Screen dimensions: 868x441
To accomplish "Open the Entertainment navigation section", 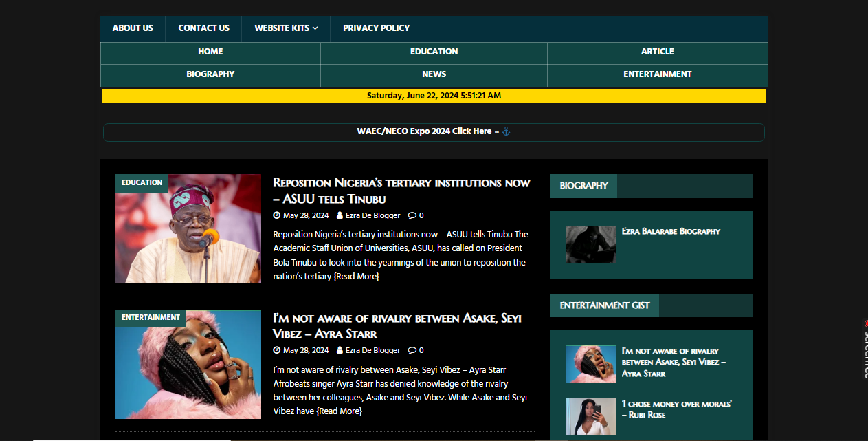I will point(657,74).
